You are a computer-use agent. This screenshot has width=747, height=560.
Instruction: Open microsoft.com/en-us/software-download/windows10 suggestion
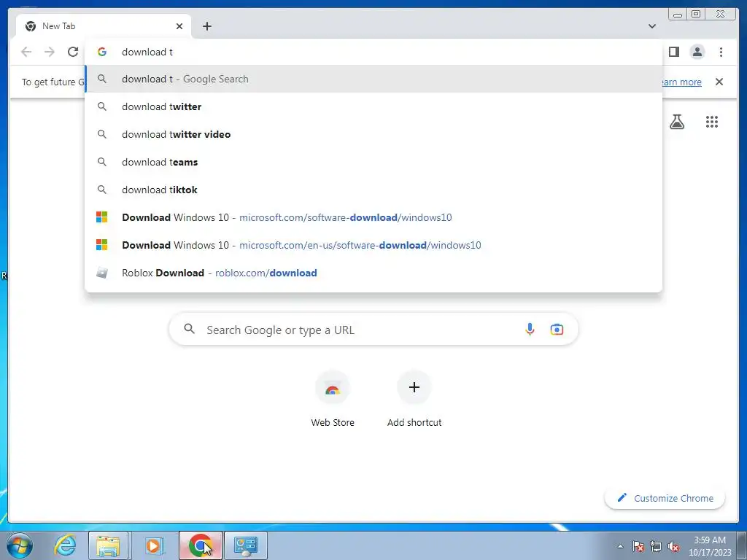(373, 245)
